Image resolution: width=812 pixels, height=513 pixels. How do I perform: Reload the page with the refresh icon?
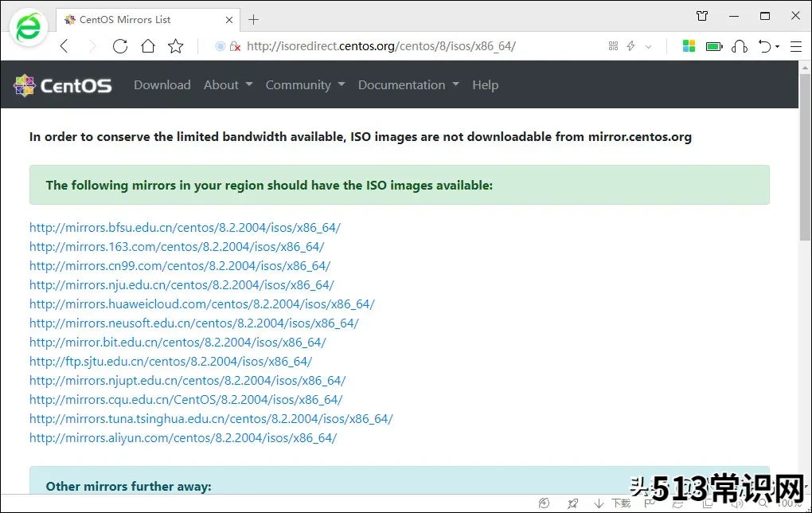point(120,46)
